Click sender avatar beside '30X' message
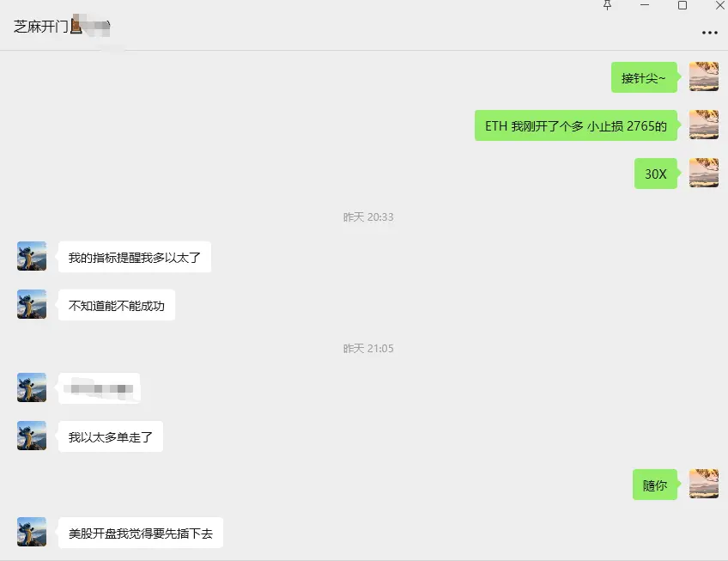728x561 pixels. (703, 173)
